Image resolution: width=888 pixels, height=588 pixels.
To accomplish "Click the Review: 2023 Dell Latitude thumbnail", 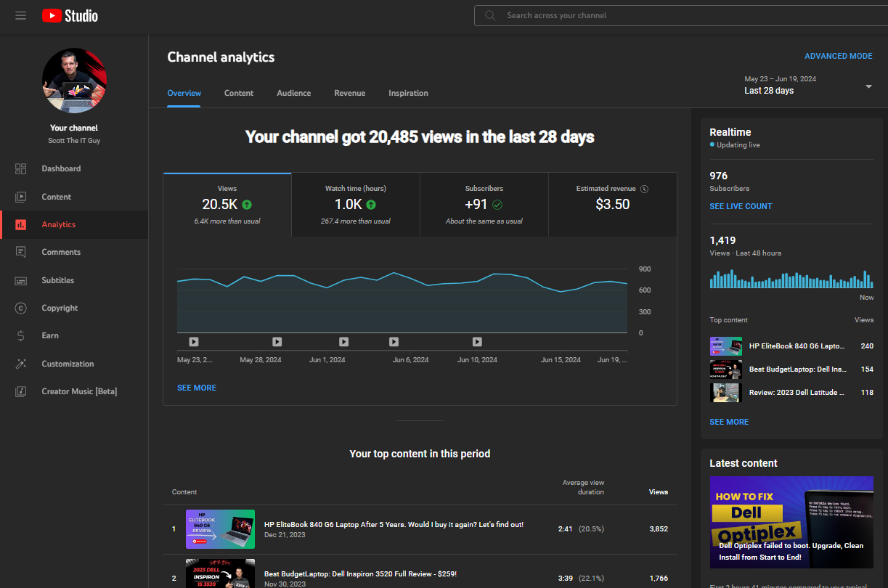I will pyautogui.click(x=726, y=393).
